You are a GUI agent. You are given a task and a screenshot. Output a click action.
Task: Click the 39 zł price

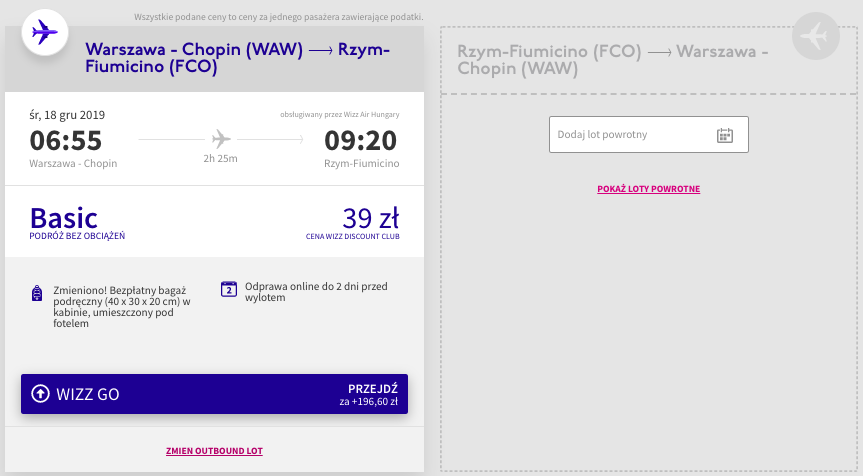(x=371, y=218)
